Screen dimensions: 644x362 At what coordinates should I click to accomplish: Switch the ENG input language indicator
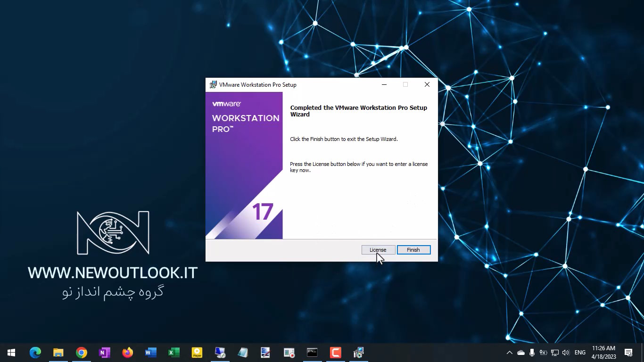(580, 353)
